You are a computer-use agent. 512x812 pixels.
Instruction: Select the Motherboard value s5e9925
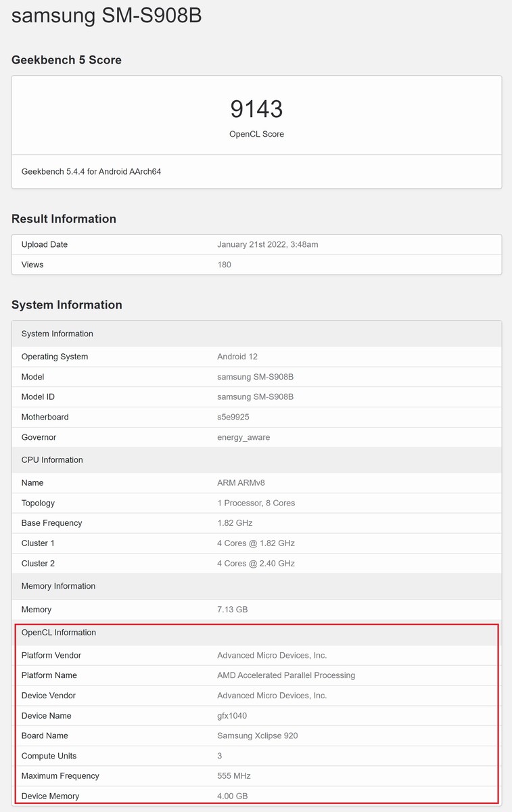(233, 417)
